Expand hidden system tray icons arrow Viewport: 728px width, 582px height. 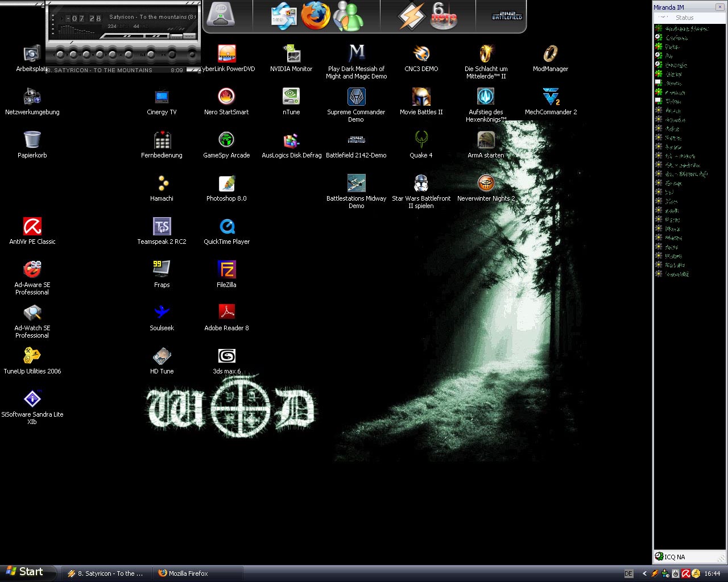tap(644, 573)
